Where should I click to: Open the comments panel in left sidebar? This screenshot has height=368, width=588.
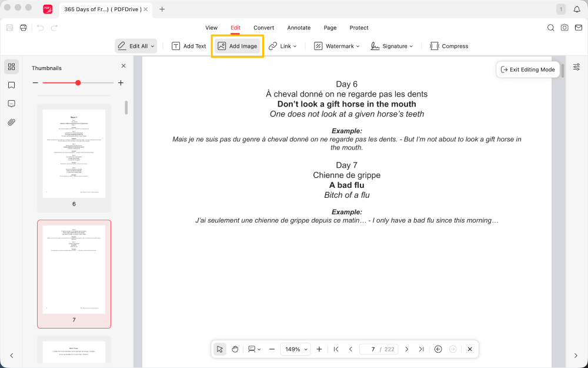click(x=11, y=104)
